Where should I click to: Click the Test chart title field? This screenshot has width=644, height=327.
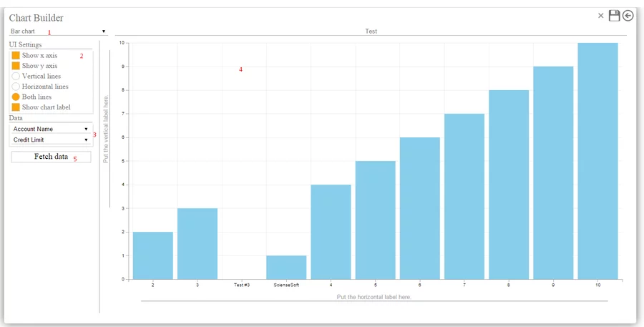371,31
